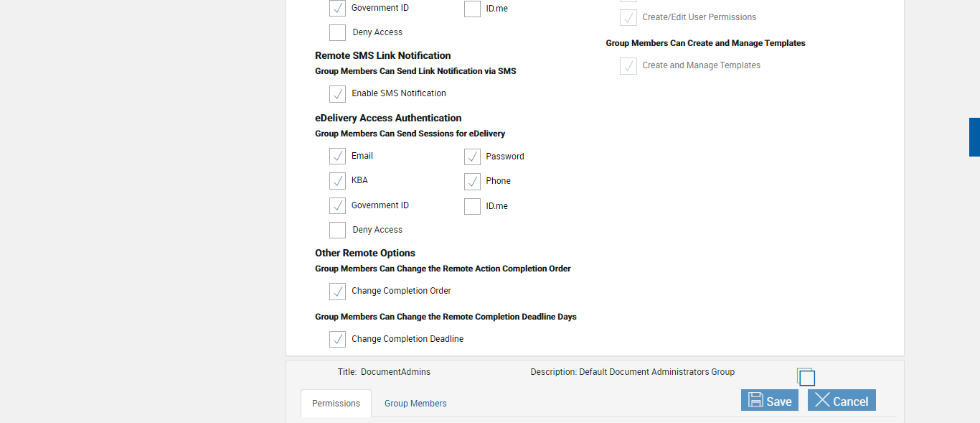Image resolution: width=980 pixels, height=423 pixels.
Task: Click the blue side tab on right edge
Action: coord(974,137)
